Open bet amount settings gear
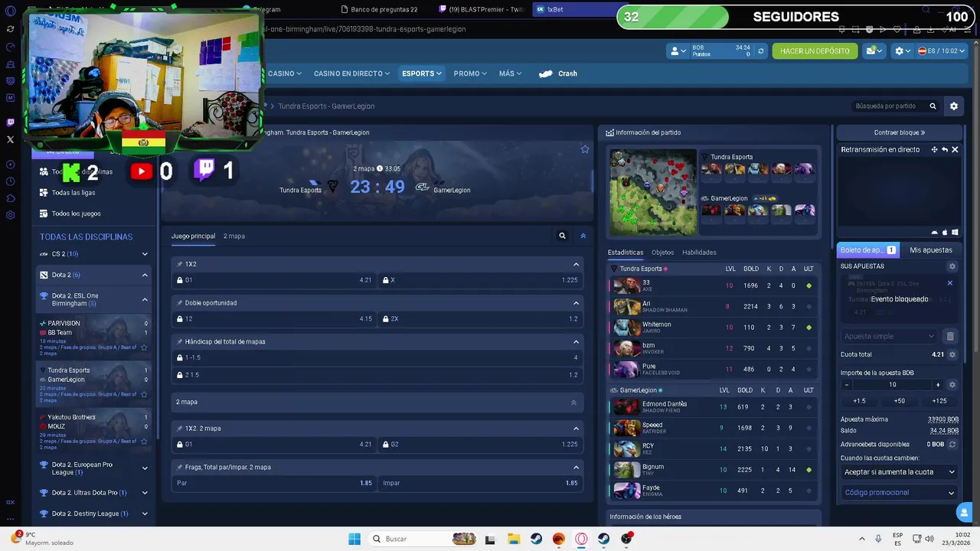This screenshot has height=551, width=980. point(952,385)
